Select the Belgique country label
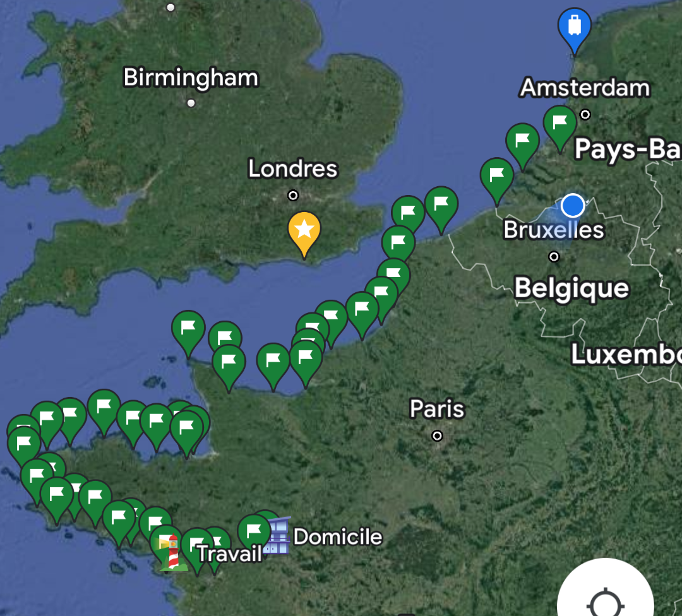Viewport: 682px width, 616px height. [571, 288]
